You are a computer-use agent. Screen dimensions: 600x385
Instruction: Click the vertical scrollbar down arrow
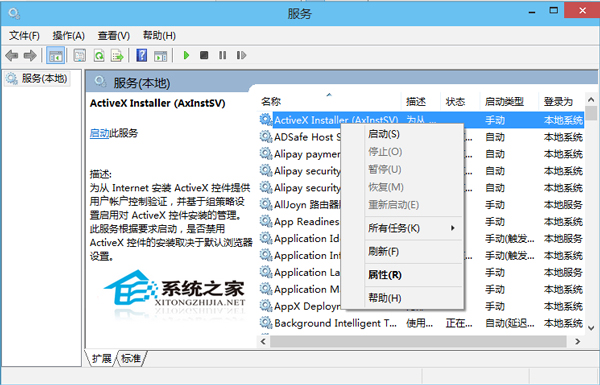click(591, 328)
